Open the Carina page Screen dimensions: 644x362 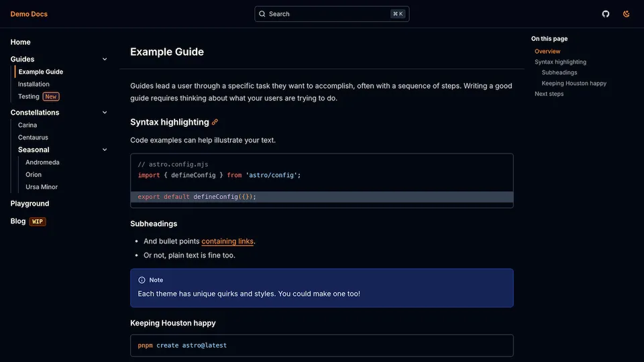pos(28,125)
